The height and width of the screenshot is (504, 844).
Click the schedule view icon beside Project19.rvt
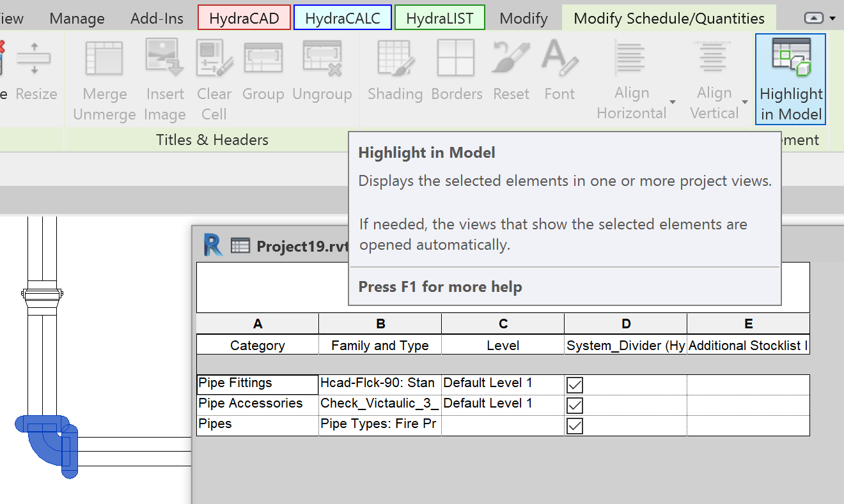click(240, 245)
